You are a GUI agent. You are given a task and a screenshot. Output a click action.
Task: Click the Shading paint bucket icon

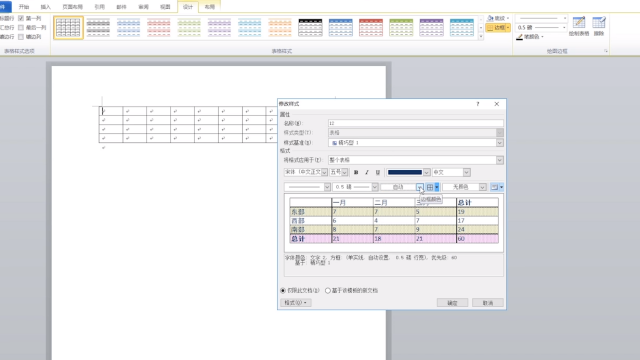pos(491,18)
